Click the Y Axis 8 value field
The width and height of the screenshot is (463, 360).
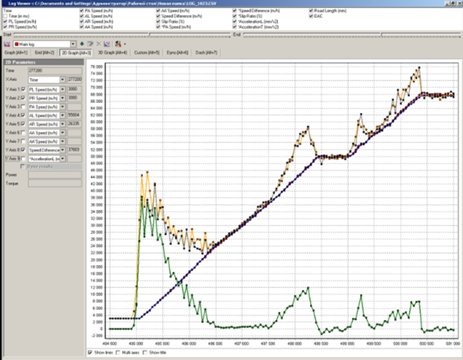click(75, 150)
